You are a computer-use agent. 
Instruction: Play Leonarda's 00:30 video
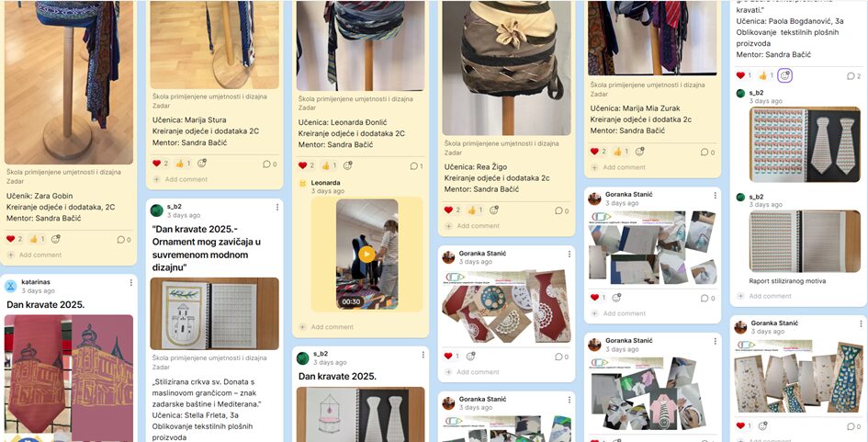366,255
